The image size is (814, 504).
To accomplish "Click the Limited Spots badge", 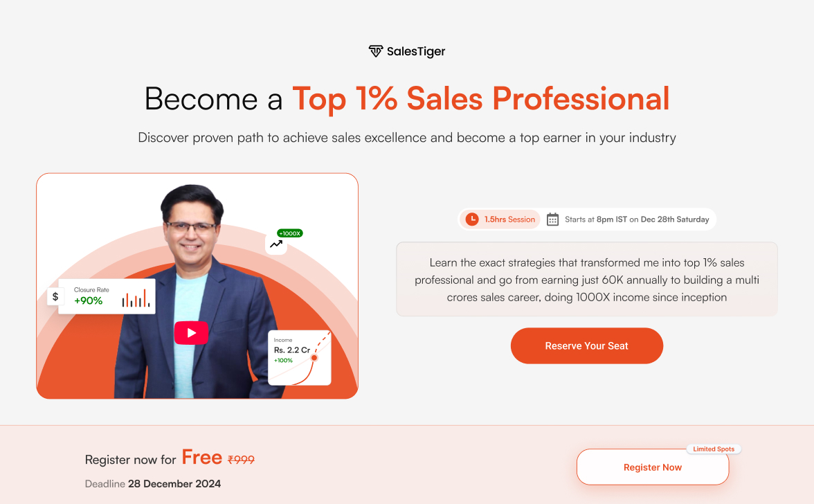I will point(714,449).
